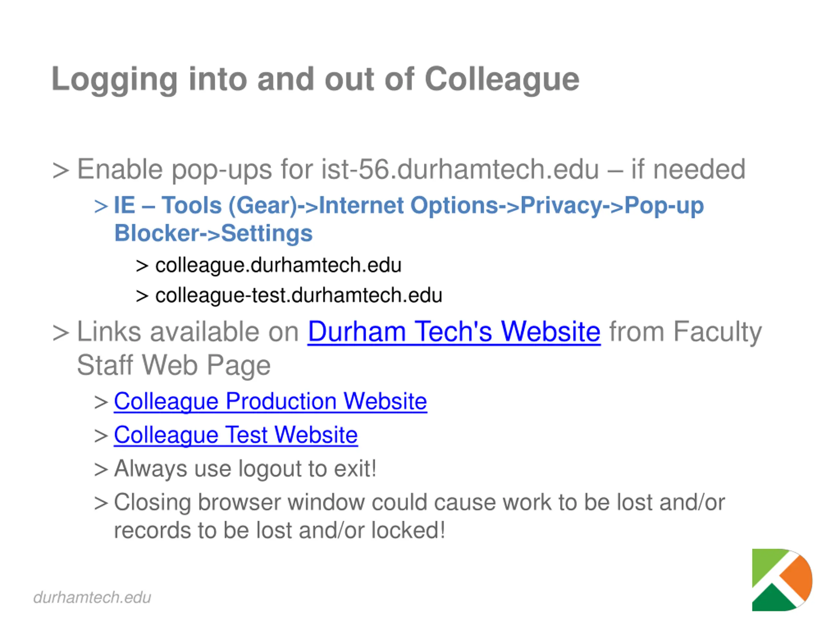Click the Durham Tech logo icon
This screenshot has height=630, width=840.
point(782,579)
